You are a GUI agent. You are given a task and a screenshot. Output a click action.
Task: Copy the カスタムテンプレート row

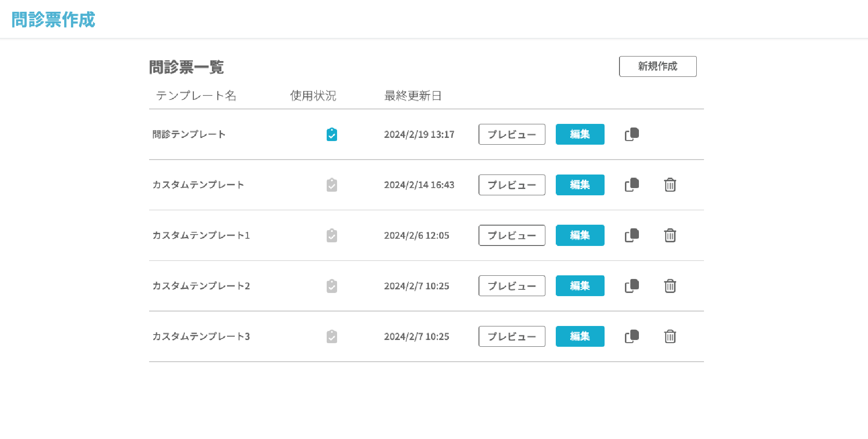(x=632, y=185)
